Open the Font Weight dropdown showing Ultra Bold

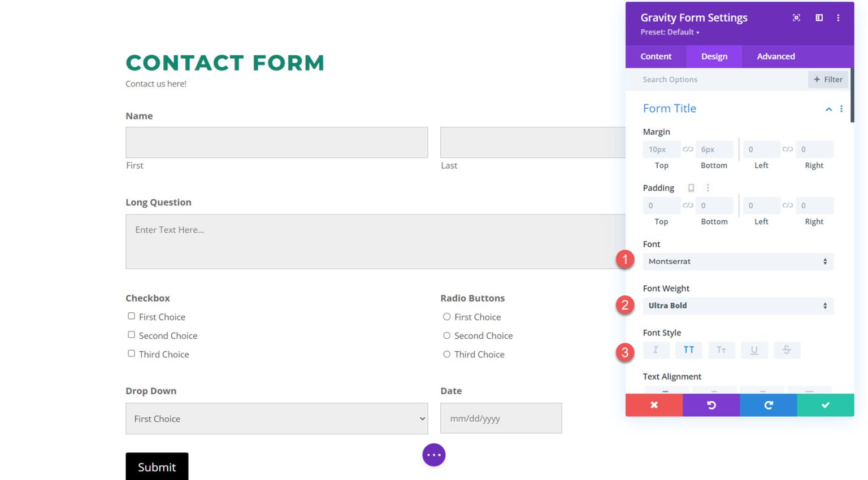tap(737, 306)
